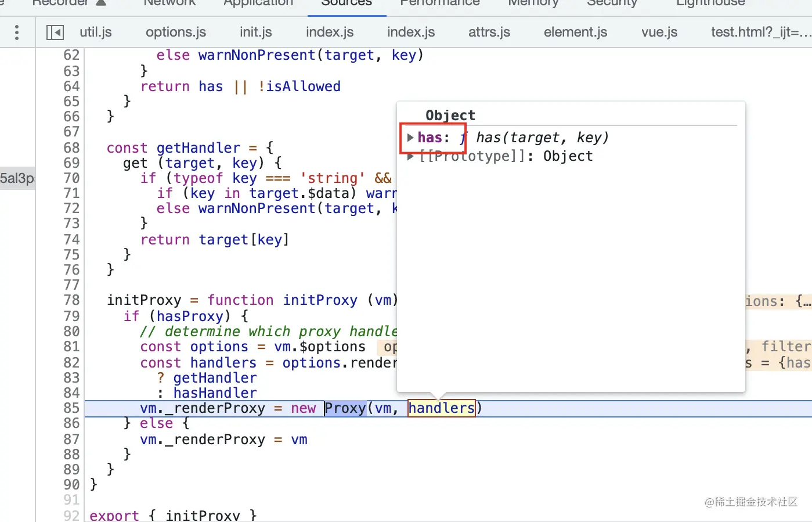This screenshot has height=522, width=812.
Task: Open the three-dot more options menu
Action: click(17, 33)
